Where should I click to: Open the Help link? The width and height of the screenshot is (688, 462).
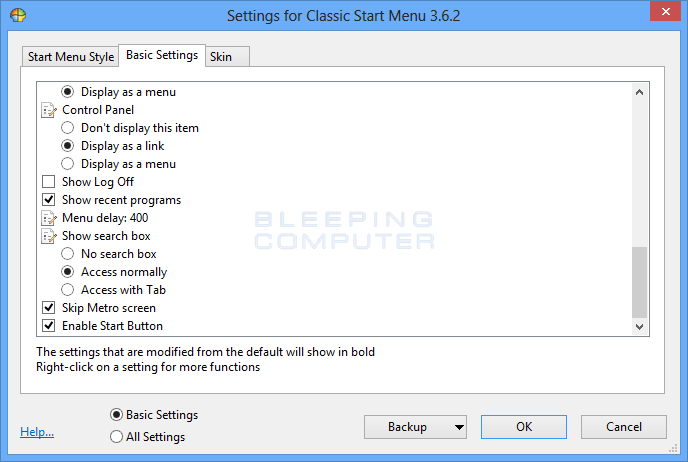tap(37, 432)
